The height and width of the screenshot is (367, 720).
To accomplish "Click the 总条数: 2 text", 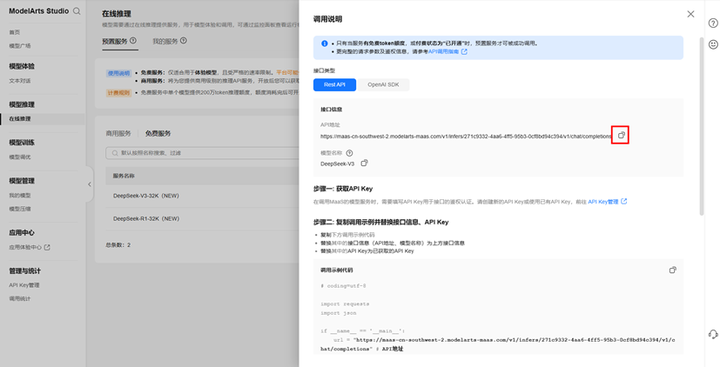I will (118, 245).
